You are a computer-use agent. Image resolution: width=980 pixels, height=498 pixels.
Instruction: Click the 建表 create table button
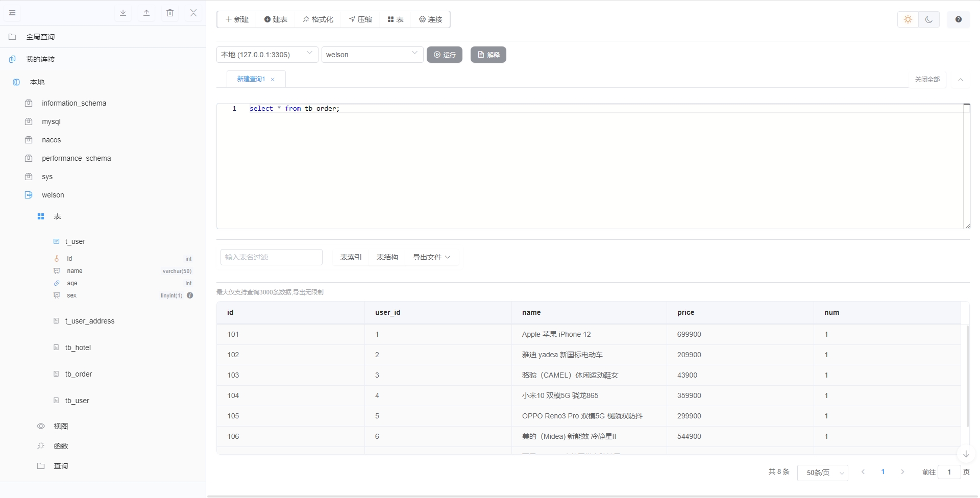[276, 19]
